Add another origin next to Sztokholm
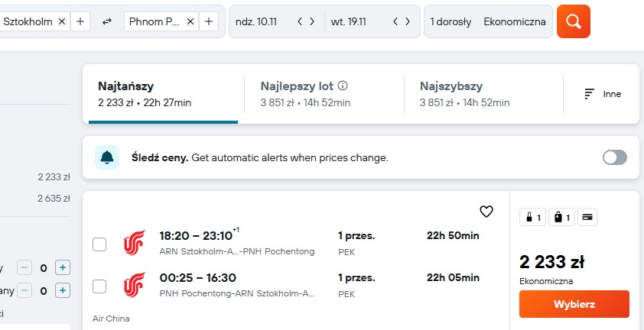644x330 pixels. pyautogui.click(x=80, y=21)
